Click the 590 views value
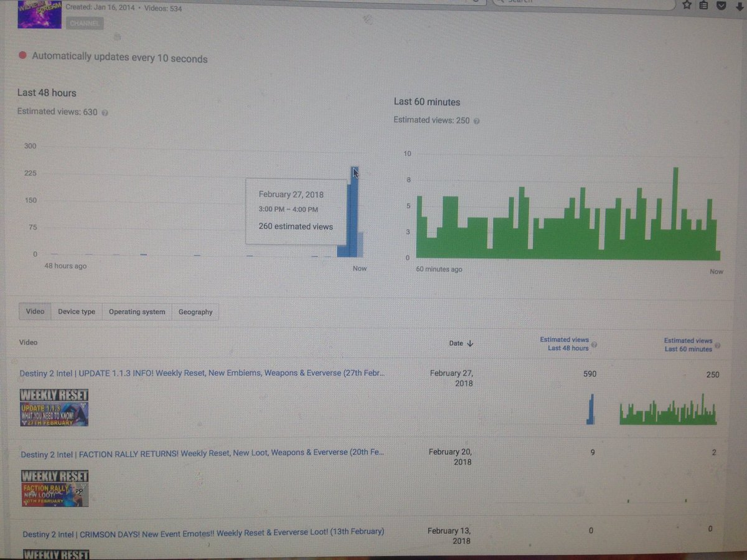The width and height of the screenshot is (747, 560). click(x=590, y=374)
